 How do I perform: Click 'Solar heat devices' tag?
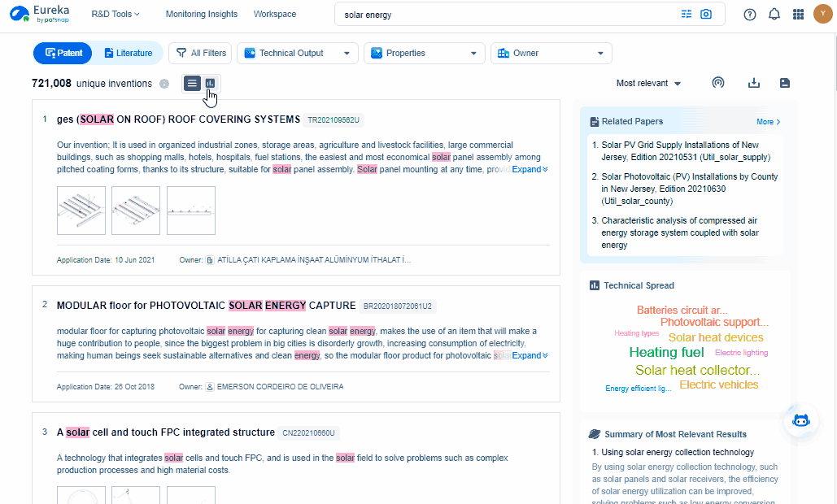point(716,337)
